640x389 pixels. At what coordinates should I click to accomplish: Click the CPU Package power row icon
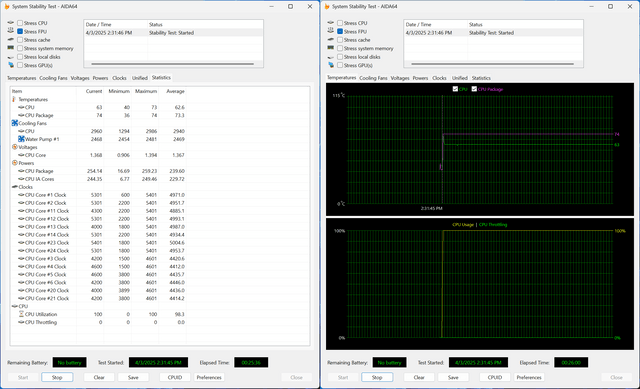tap(21, 171)
